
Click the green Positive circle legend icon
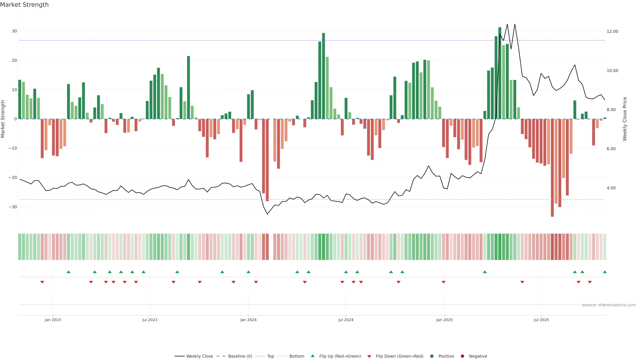432,356
